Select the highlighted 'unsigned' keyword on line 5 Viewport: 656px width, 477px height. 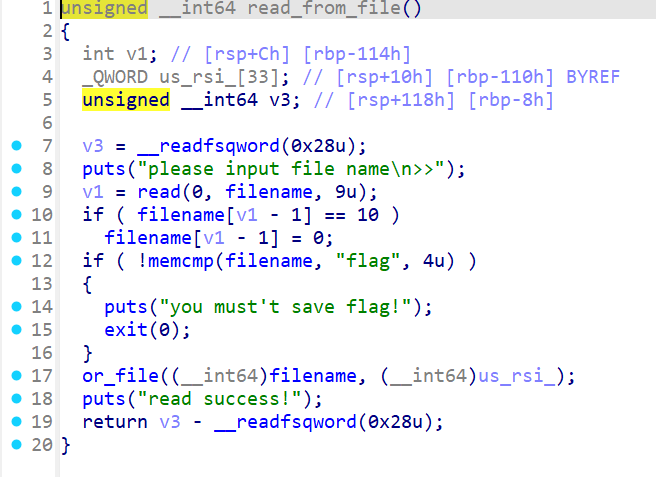126,100
